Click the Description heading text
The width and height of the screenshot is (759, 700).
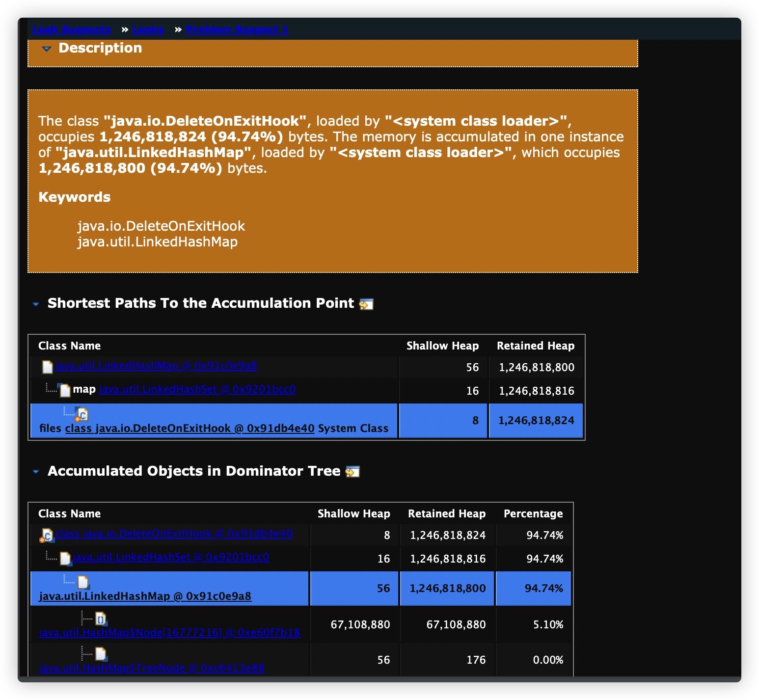coord(100,48)
